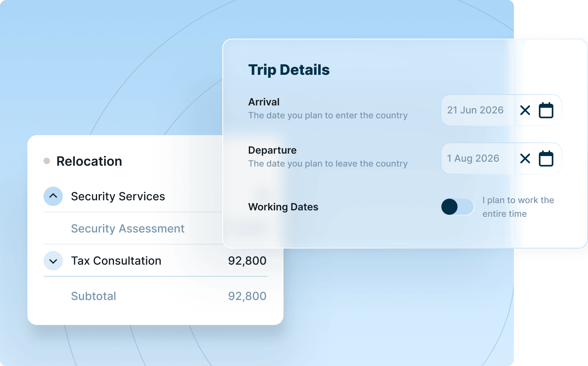This screenshot has height=366, width=588.
Task: Clear the Arrival date with X icon
Action: tap(525, 110)
